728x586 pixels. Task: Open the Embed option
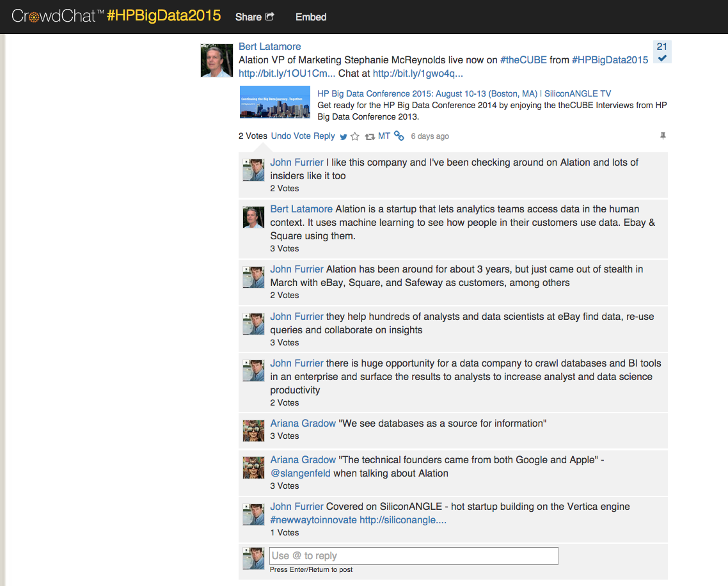[x=311, y=17]
